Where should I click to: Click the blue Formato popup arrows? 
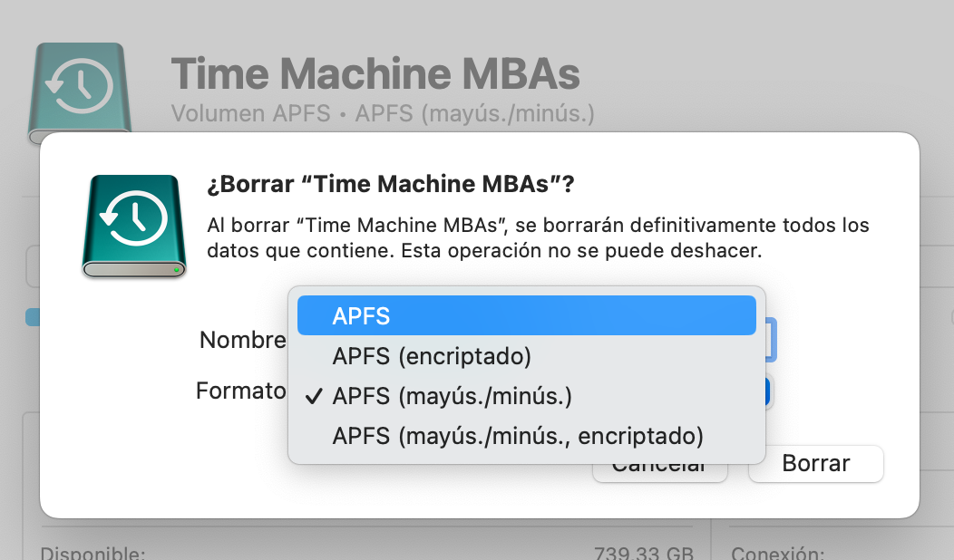point(769,391)
